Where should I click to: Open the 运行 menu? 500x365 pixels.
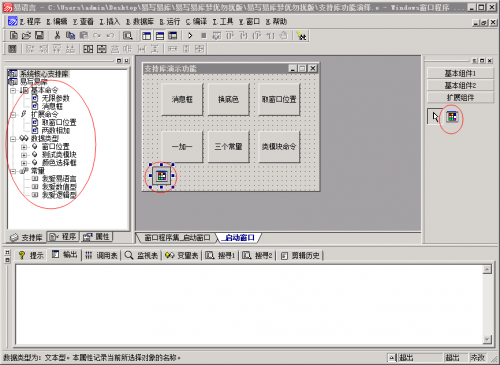pyautogui.click(x=170, y=22)
